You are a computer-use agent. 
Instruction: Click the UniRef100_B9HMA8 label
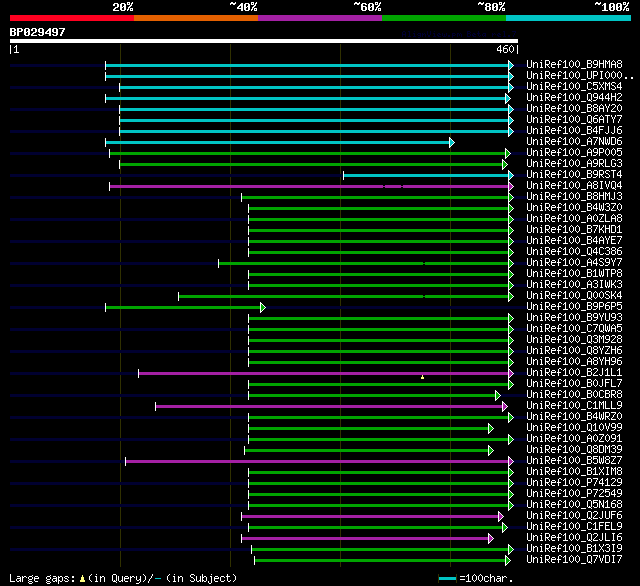(574, 64)
